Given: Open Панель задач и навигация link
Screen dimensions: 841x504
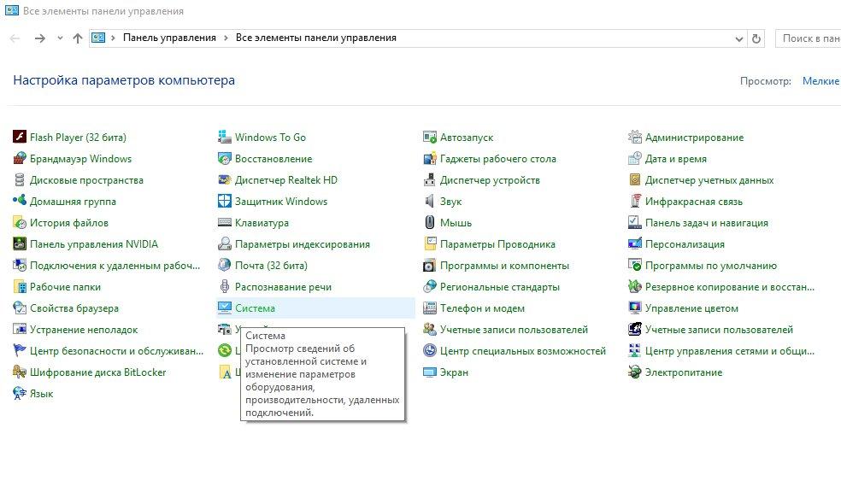Looking at the screenshot, I should tap(706, 222).
